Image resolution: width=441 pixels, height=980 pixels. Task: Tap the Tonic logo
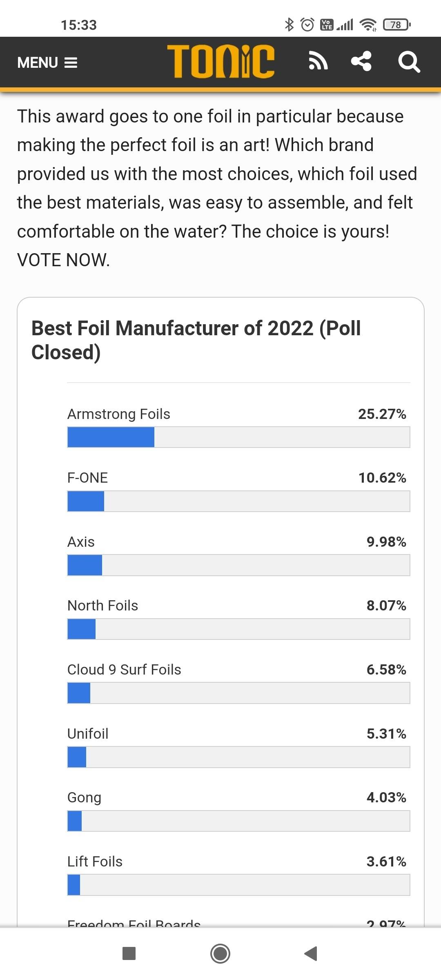(220, 62)
